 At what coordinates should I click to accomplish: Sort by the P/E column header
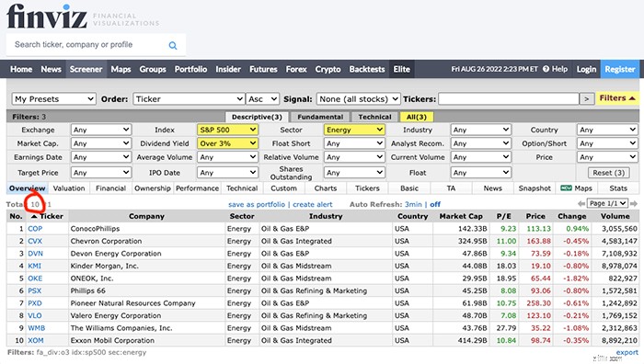pyautogui.click(x=503, y=216)
